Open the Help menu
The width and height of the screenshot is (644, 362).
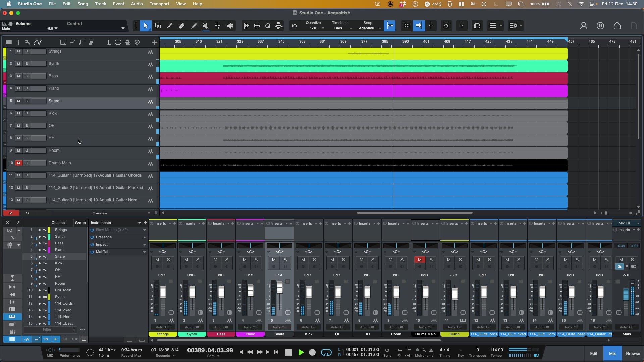click(x=197, y=4)
